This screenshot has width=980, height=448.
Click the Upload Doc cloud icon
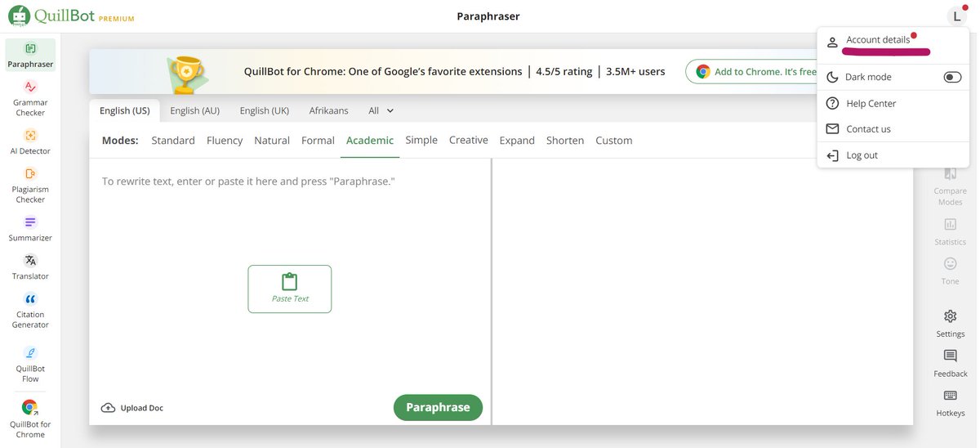[x=108, y=408]
